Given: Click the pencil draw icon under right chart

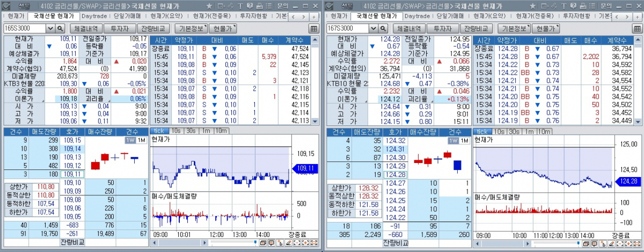Looking at the screenshot, I should coord(611,243).
